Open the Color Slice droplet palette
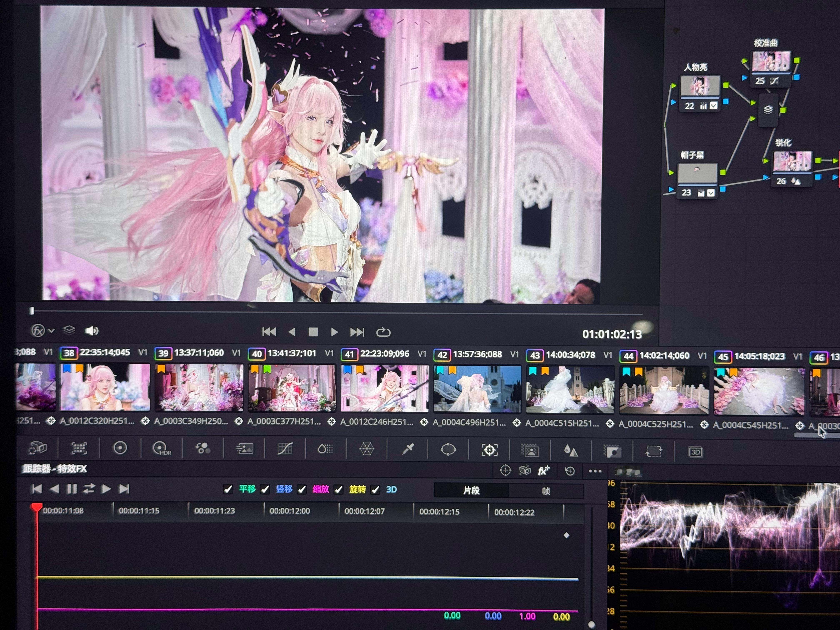The width and height of the screenshot is (840, 630). click(325, 449)
